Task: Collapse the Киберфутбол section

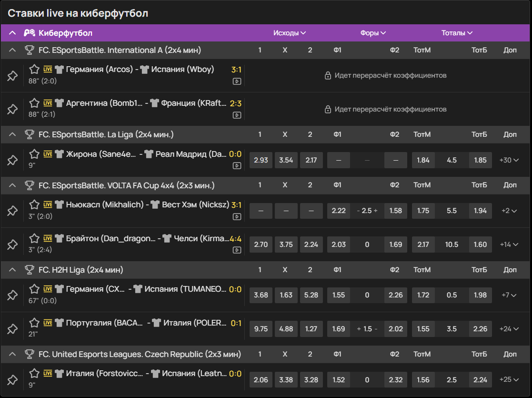Action: (13, 33)
